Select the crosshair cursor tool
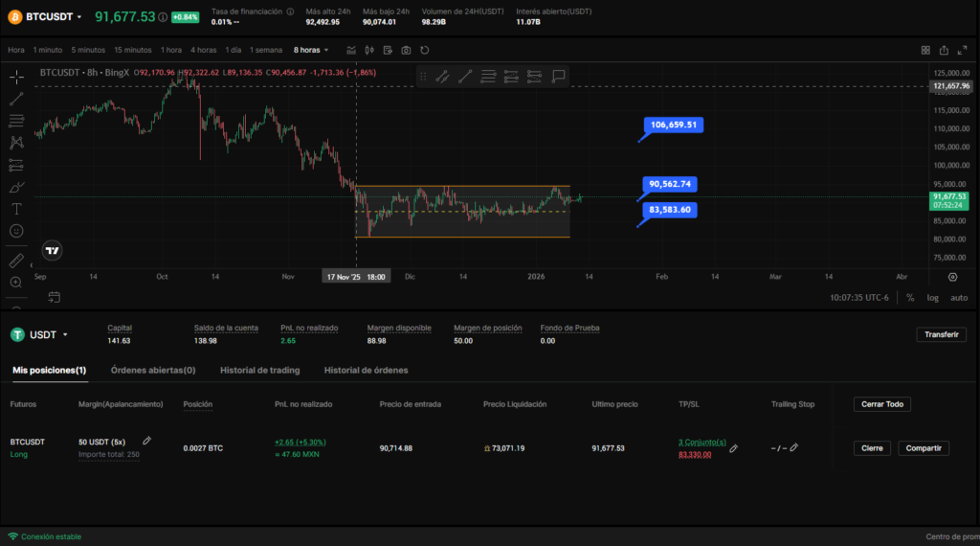Image resolution: width=980 pixels, height=546 pixels. [x=16, y=77]
